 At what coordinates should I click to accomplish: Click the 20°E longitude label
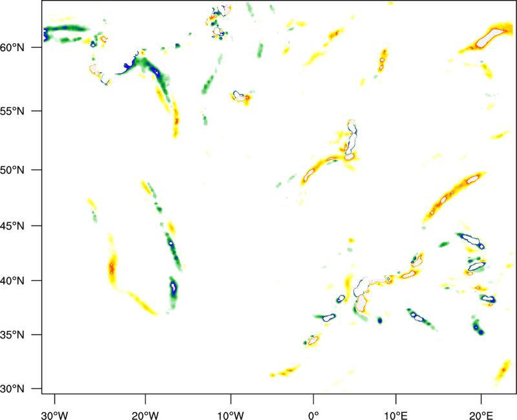[x=481, y=415]
